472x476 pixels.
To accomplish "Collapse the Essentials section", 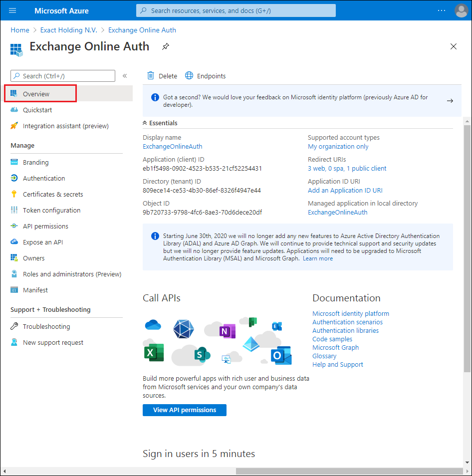I will pyautogui.click(x=160, y=123).
